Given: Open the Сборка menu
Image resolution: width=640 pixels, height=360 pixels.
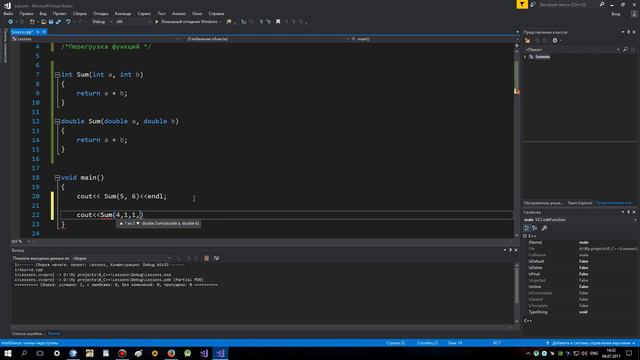Looking at the screenshot, I should [x=80, y=14].
